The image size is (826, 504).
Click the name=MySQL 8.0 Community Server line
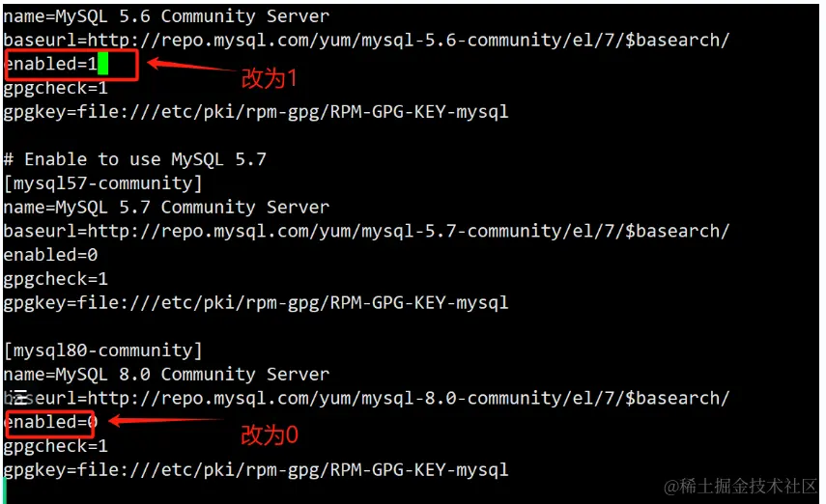[166, 375]
